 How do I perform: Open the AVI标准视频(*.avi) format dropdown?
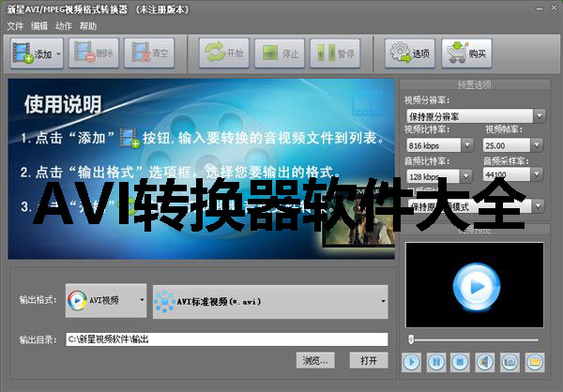pyautogui.click(x=270, y=302)
